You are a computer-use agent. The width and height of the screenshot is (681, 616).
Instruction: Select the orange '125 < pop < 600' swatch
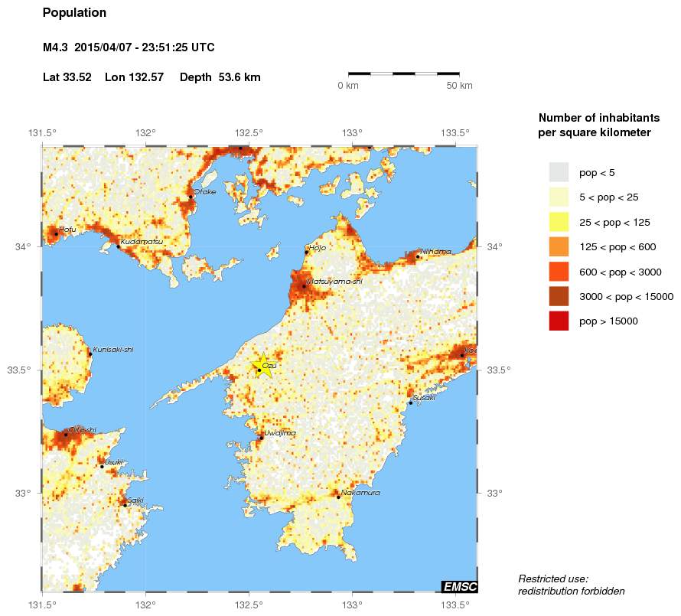point(559,246)
